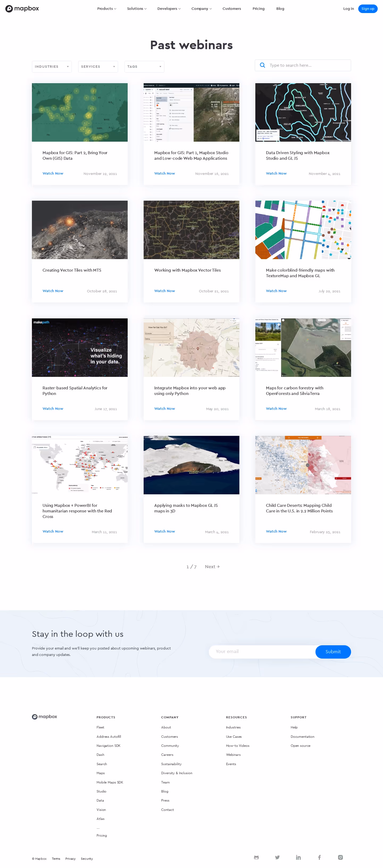Image resolution: width=383 pixels, height=868 pixels.
Task: Open the Data Driven Styling webinar thumbnail
Action: click(x=303, y=112)
